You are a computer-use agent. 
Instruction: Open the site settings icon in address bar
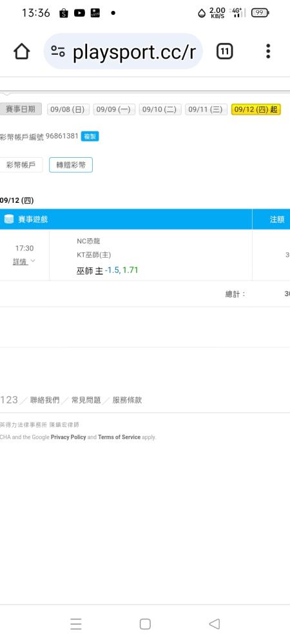[58, 52]
